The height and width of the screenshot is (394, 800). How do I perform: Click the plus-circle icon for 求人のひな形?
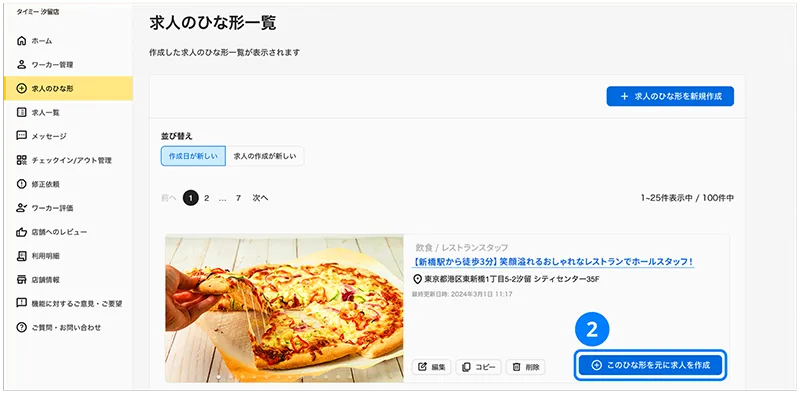pyautogui.click(x=21, y=88)
